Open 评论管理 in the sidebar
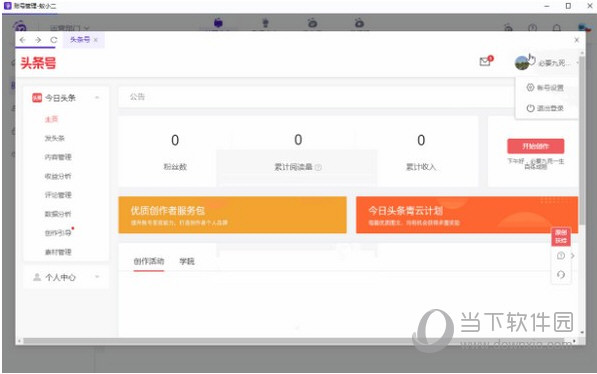This screenshot has width=597, height=374. coord(58,195)
